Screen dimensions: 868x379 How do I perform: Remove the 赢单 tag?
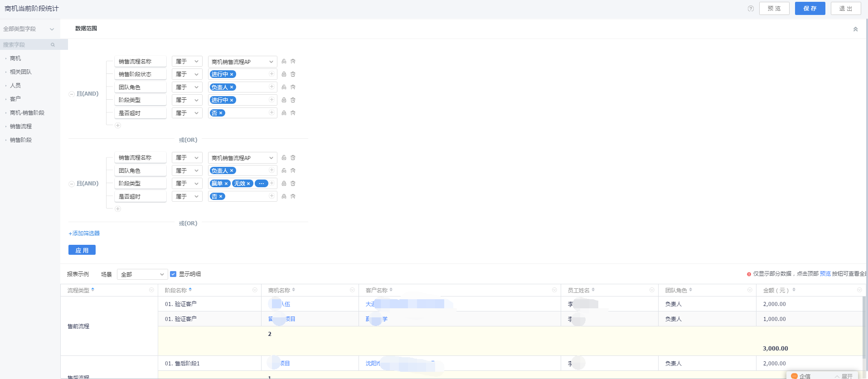click(x=226, y=184)
